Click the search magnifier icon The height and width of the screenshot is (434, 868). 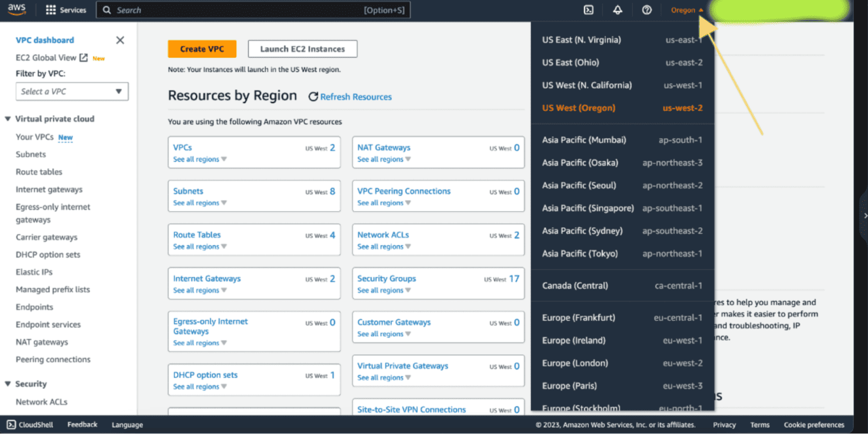[107, 10]
